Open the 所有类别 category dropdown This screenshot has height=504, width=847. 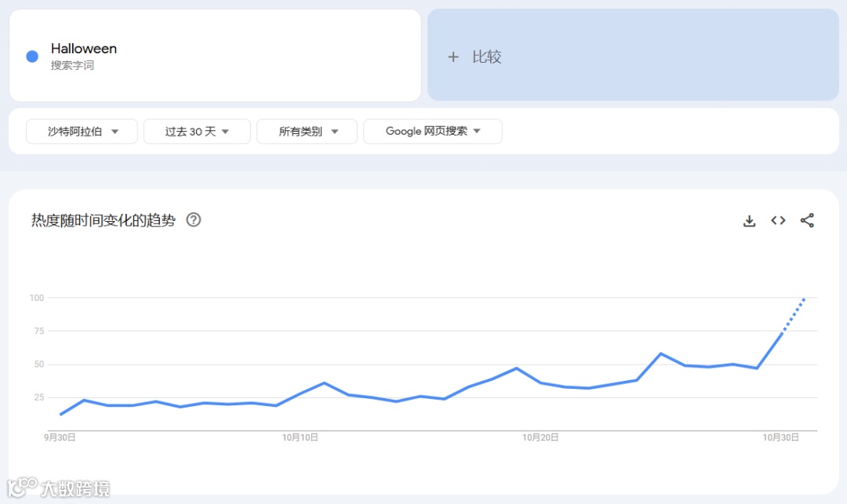click(x=307, y=131)
